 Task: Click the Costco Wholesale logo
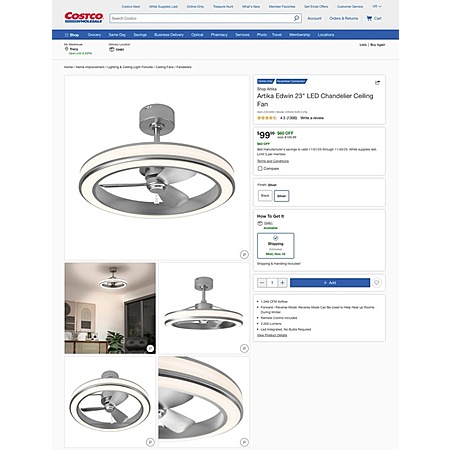coord(84,18)
